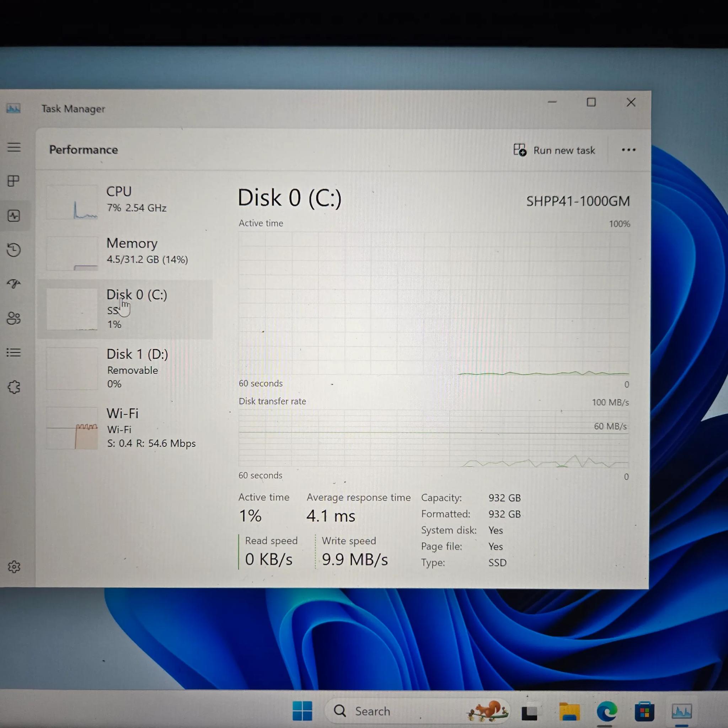This screenshot has height=728, width=728.
Task: Open Microsoft Edge from the taskbar
Action: point(606,711)
